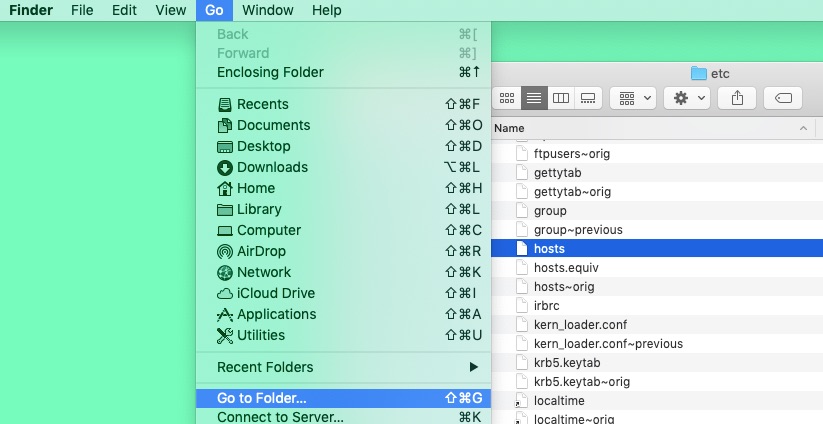This screenshot has height=424, width=823.
Task: Switch Finder to gallery view
Action: (588, 98)
